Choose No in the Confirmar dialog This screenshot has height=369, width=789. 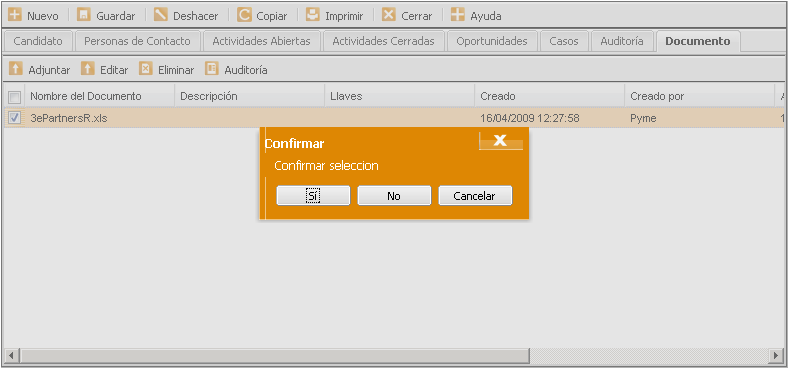click(394, 196)
